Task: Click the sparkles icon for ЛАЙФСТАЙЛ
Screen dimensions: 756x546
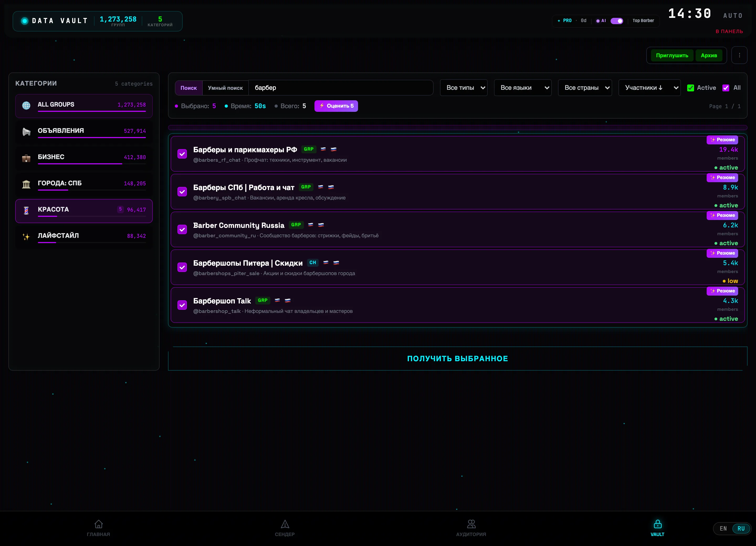Action: [x=26, y=237]
